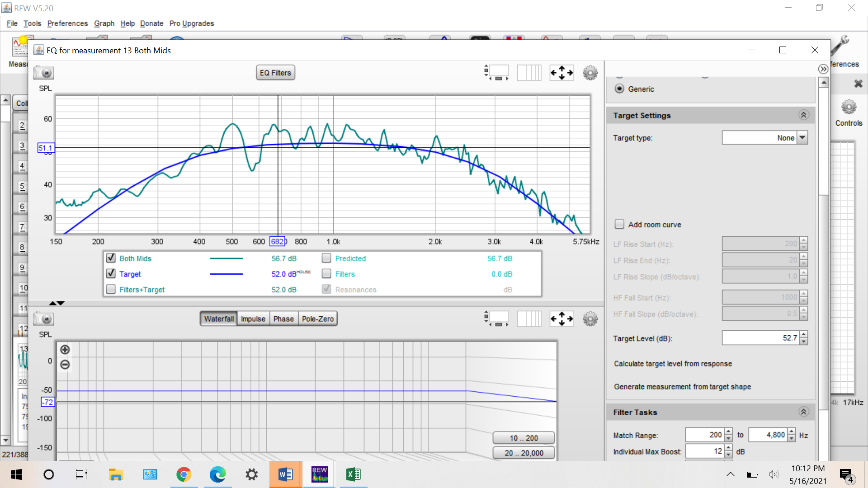Open the Tools menu
The width and height of the screenshot is (868, 488).
[x=32, y=23]
